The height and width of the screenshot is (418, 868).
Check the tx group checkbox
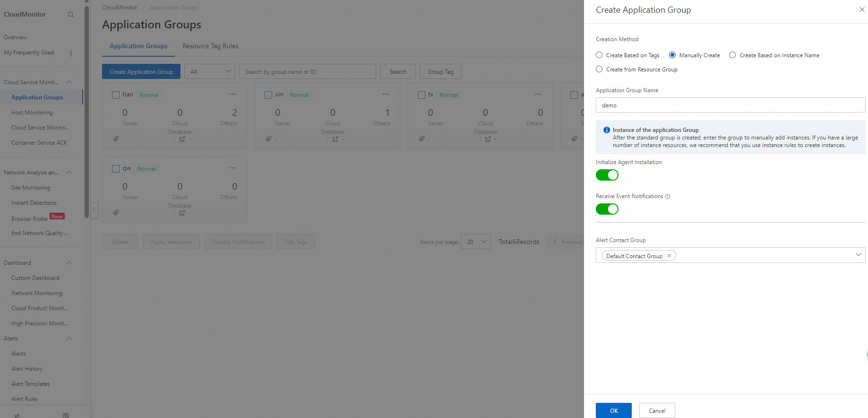pyautogui.click(x=421, y=95)
